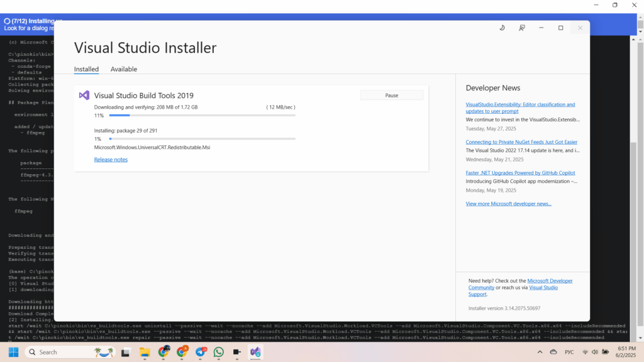Click the installing package progress bar
The width and height of the screenshot is (644, 362).
coord(202,139)
